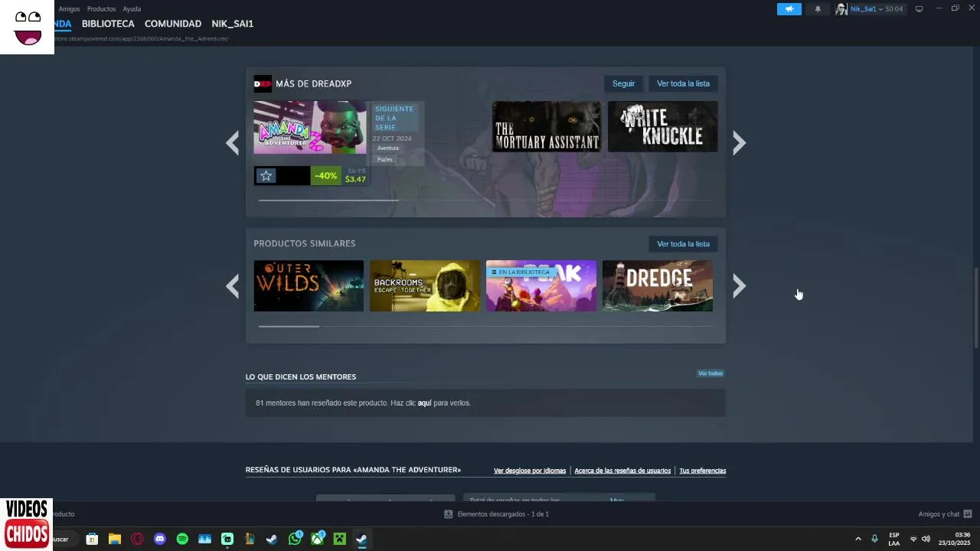This screenshot has width=980, height=551.
Task: Click the Aventura tag
Action: pos(388,148)
